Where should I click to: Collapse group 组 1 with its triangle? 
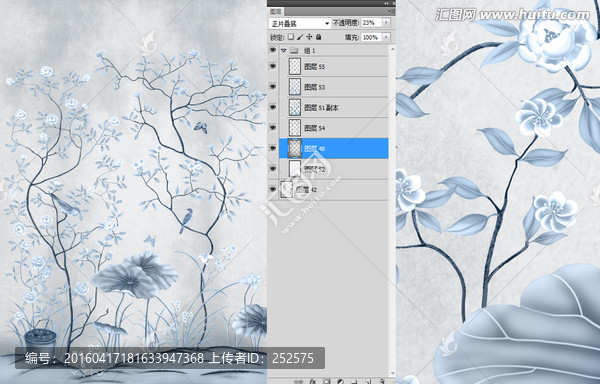click(x=284, y=50)
